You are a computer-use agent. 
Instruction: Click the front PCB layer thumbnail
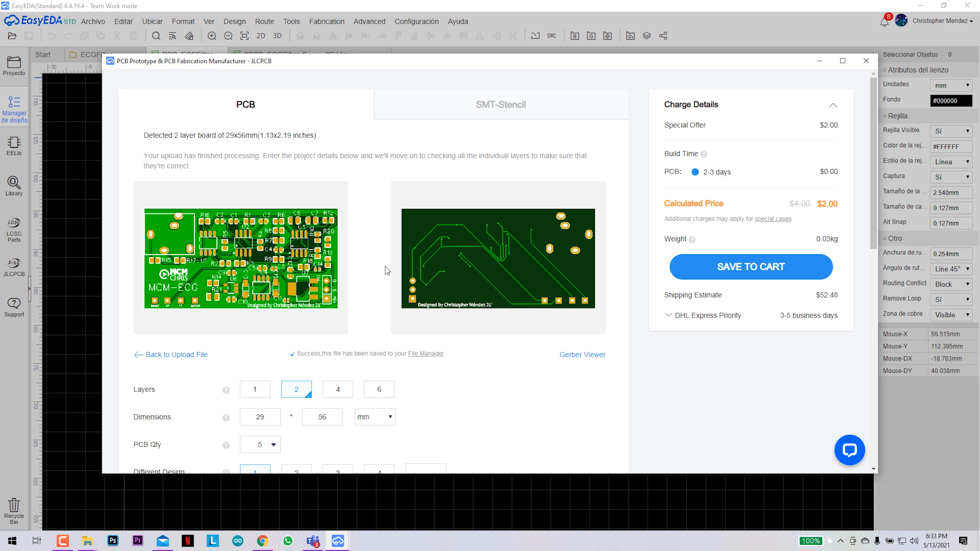[241, 258]
